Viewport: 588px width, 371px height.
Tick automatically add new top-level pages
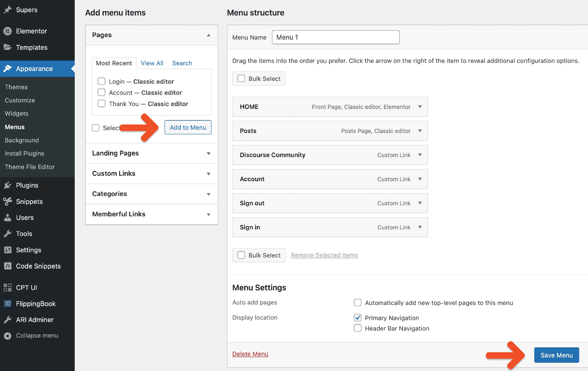point(358,302)
